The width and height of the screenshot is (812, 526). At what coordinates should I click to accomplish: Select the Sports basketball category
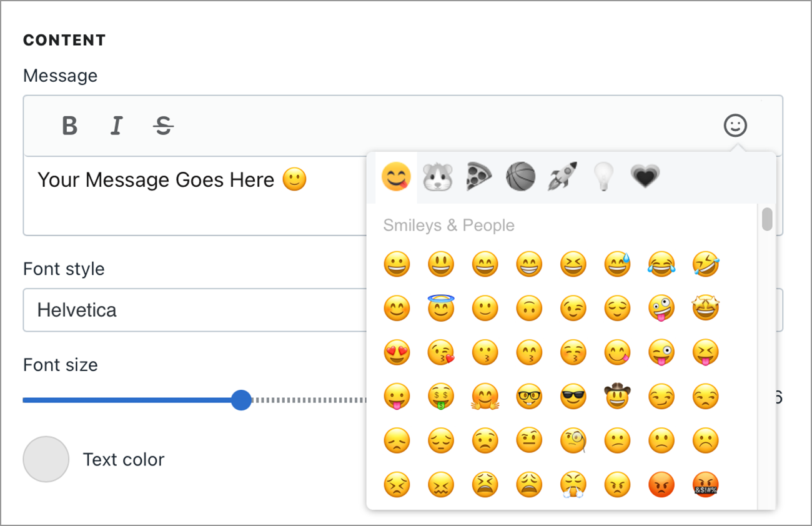pos(520,176)
